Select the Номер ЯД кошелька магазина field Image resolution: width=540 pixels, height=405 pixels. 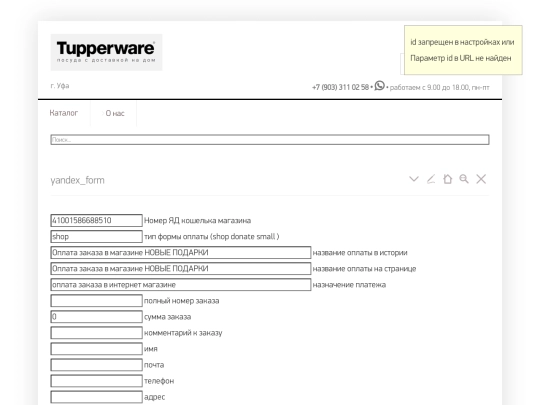(96, 220)
